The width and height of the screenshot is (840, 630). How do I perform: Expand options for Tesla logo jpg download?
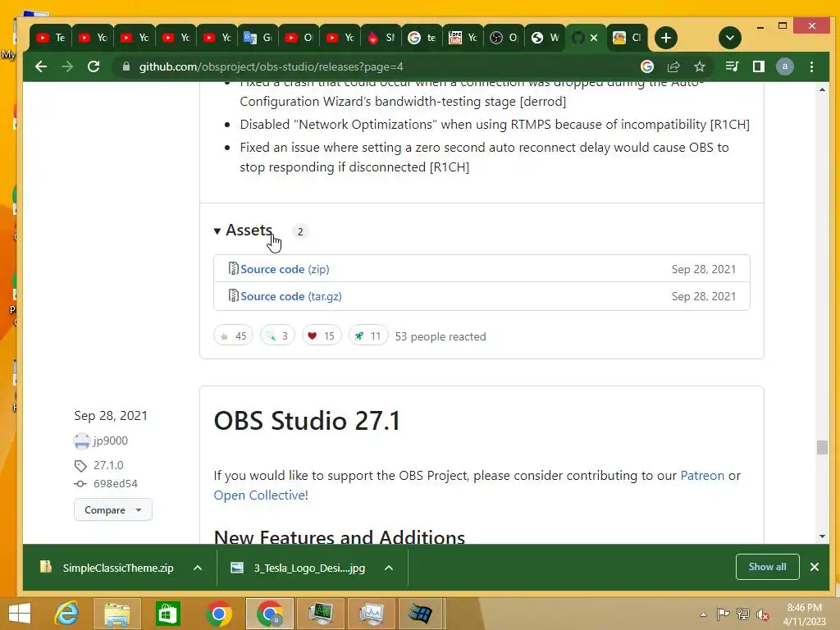click(x=389, y=568)
